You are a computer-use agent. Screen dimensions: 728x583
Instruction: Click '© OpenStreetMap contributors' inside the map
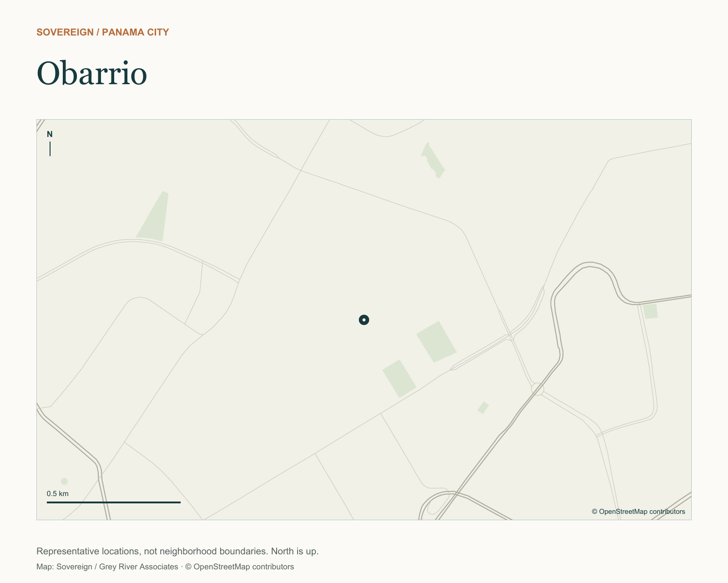click(x=638, y=512)
